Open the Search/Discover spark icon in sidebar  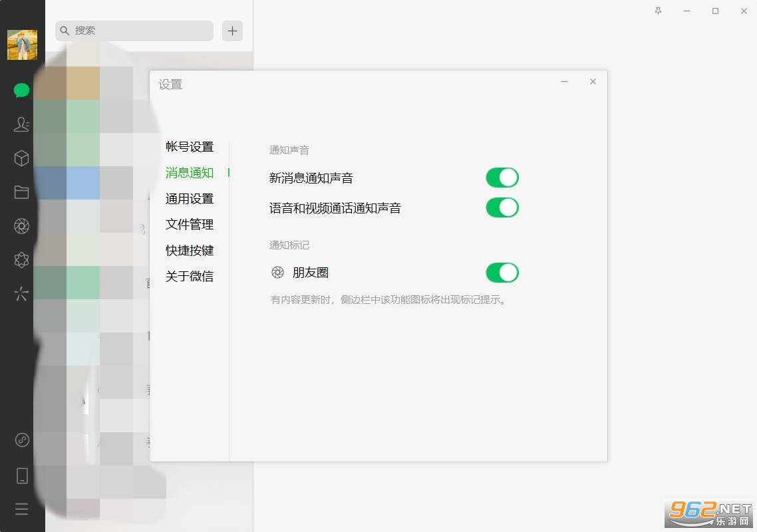pyautogui.click(x=22, y=293)
